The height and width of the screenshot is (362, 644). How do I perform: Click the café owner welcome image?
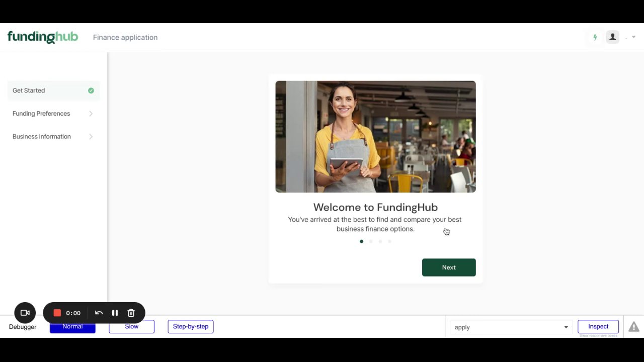375,137
